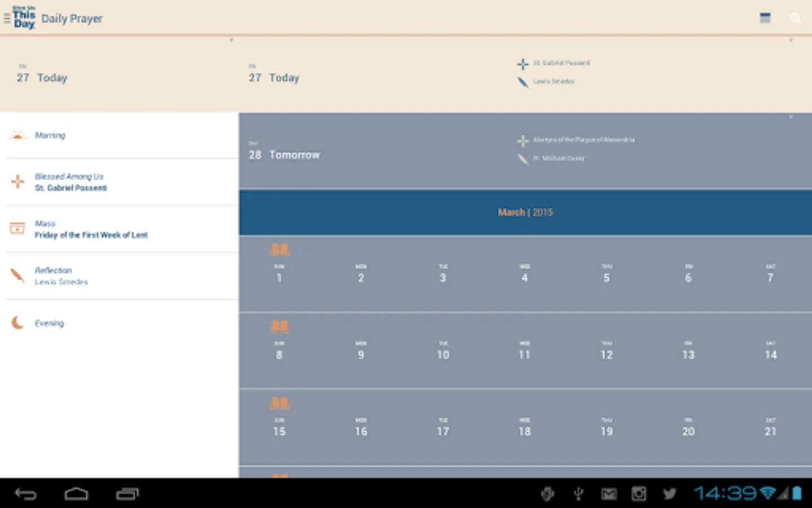812x508 pixels.
Task: Tap the Give Us This Day logo
Action: click(x=24, y=17)
